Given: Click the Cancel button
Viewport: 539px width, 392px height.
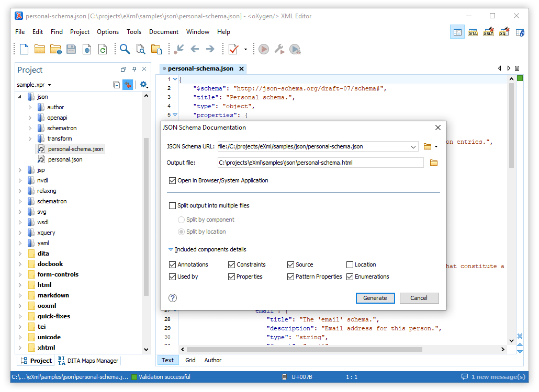Looking at the screenshot, I should click(419, 298).
